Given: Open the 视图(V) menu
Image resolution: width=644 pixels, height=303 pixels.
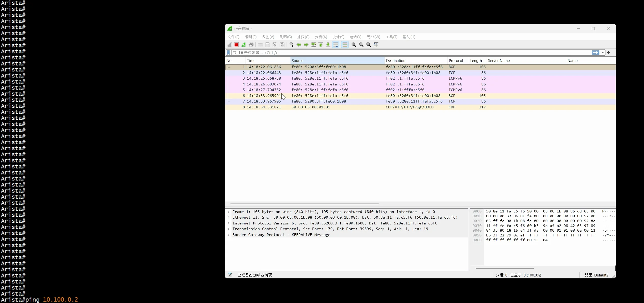Looking at the screenshot, I should (x=268, y=37).
